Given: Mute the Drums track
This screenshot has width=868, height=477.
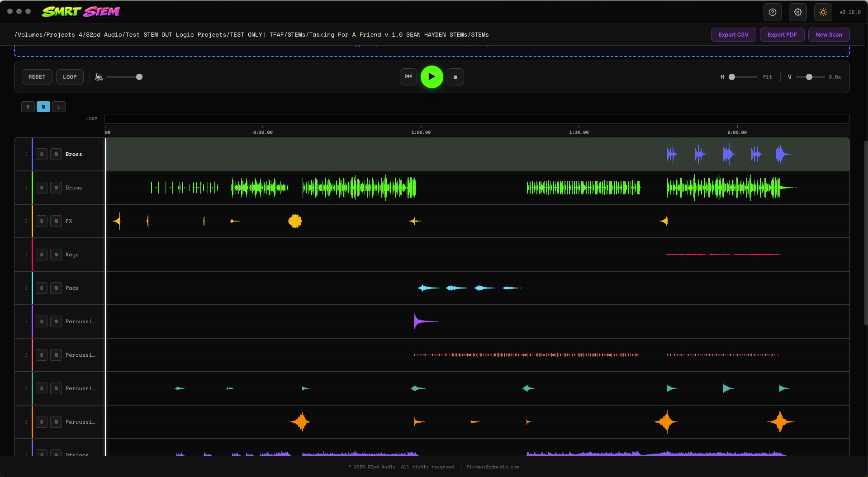Looking at the screenshot, I should (x=56, y=187).
